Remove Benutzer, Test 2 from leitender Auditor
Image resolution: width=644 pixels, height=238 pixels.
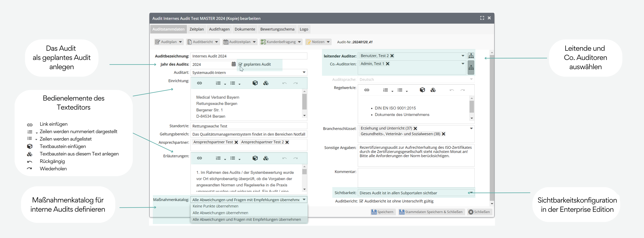tap(392, 56)
